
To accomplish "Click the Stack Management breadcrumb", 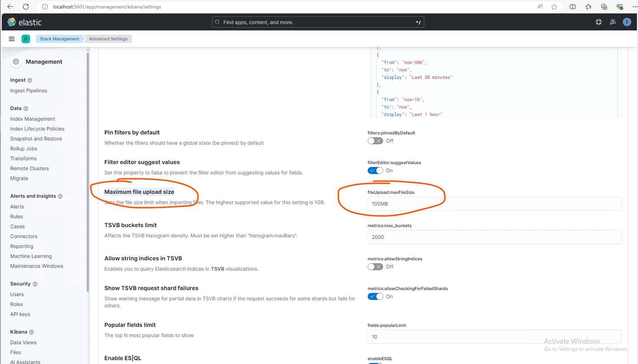I will click(x=59, y=39).
